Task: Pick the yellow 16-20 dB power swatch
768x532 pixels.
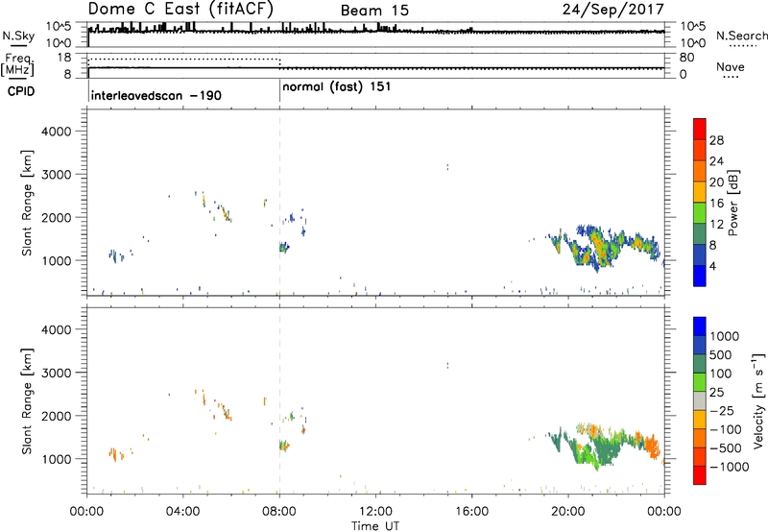Action: click(x=700, y=192)
